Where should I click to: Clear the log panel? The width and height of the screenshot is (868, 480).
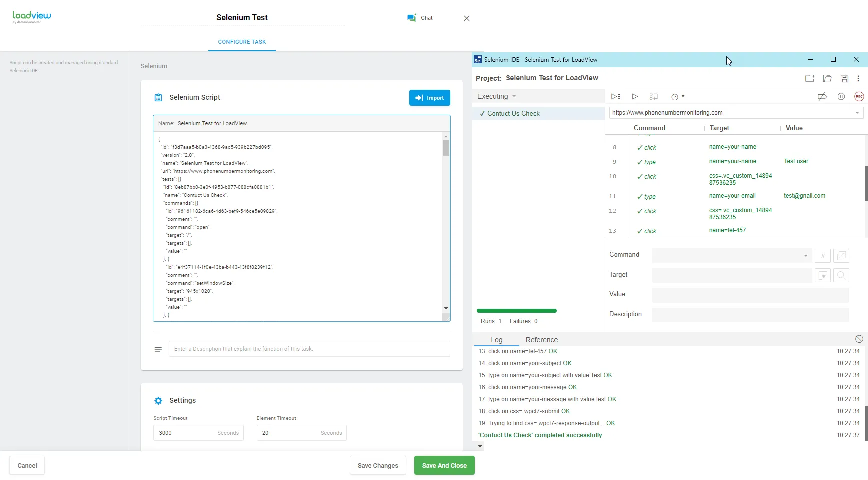pyautogui.click(x=859, y=339)
